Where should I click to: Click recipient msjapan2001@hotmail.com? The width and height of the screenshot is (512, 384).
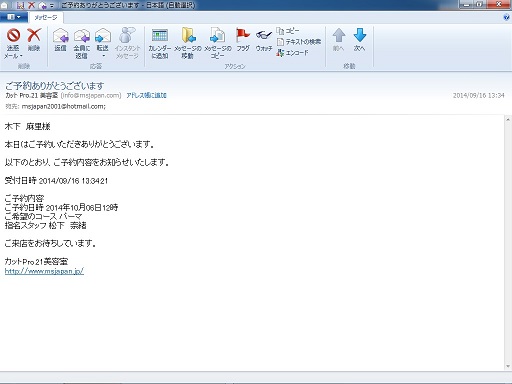pyautogui.click(x=63, y=106)
